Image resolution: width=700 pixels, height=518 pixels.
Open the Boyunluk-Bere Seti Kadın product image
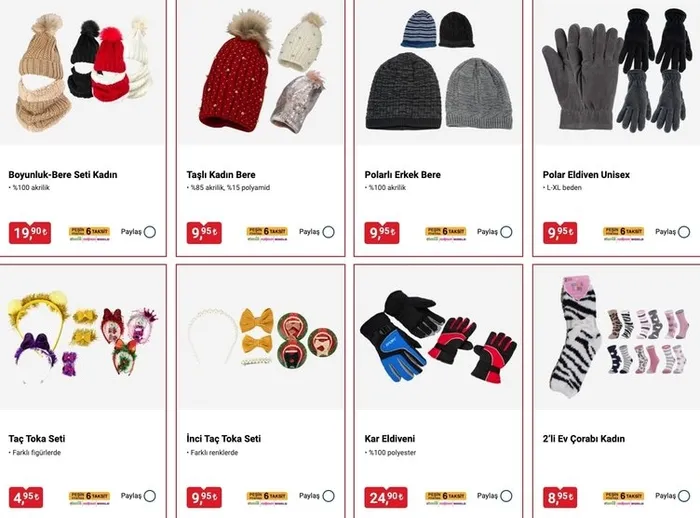pyautogui.click(x=83, y=72)
